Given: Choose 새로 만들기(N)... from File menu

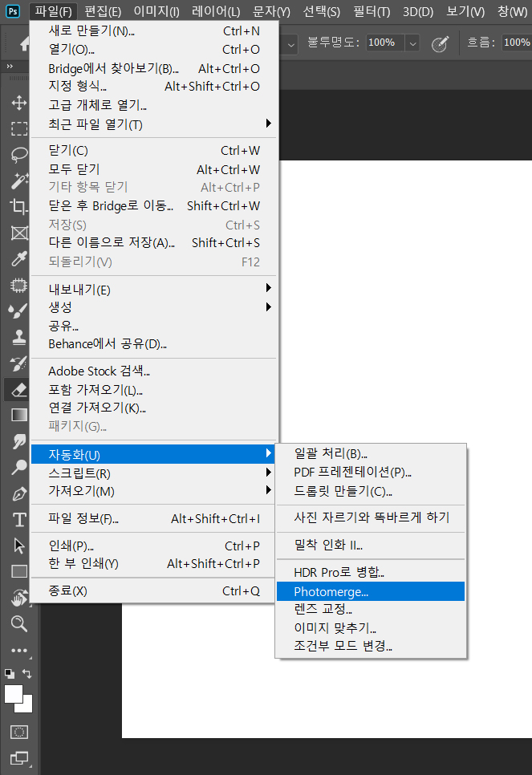Looking at the screenshot, I should 154,30.
